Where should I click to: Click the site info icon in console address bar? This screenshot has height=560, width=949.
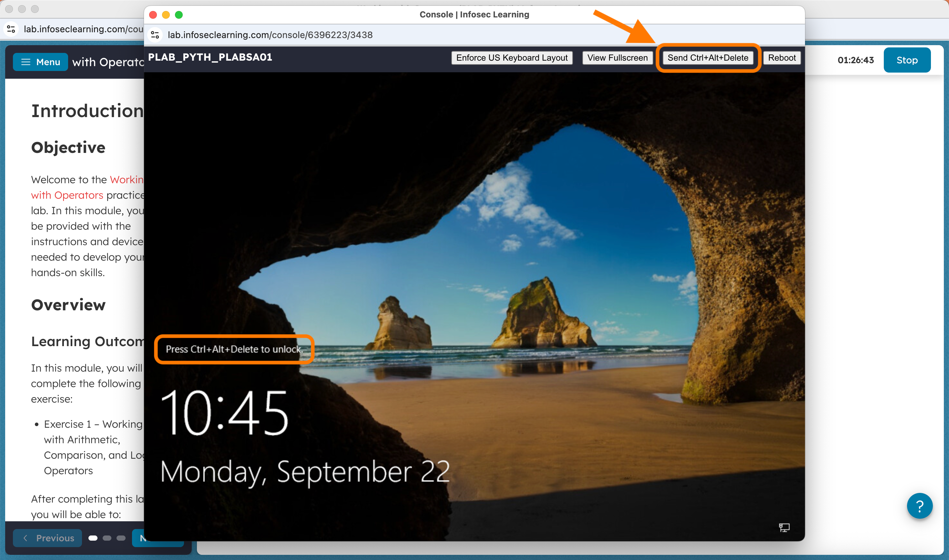coord(155,35)
